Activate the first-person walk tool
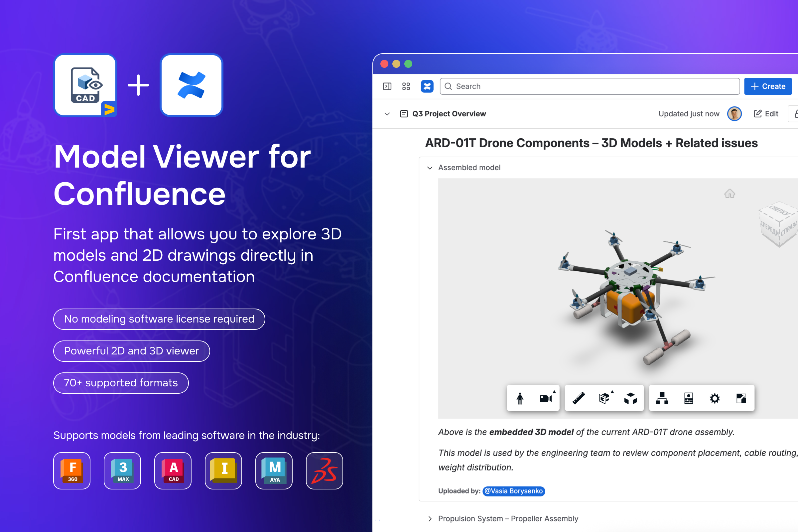Viewport: 798px width, 532px height. pyautogui.click(x=520, y=398)
